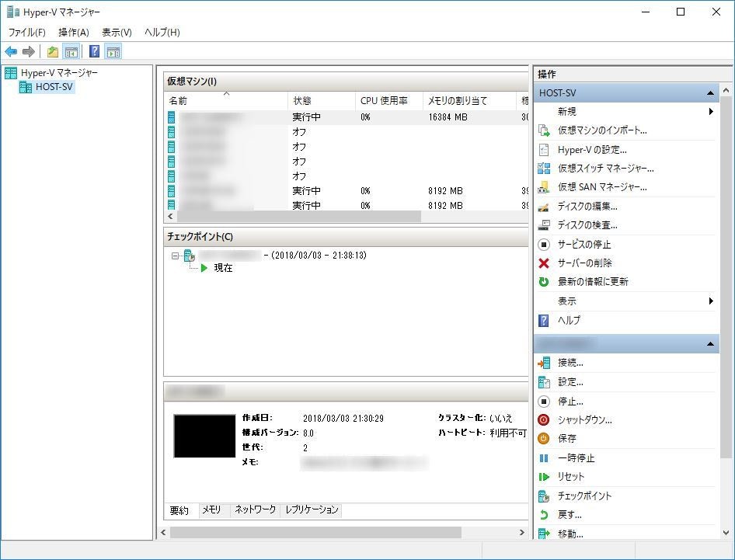The height and width of the screenshot is (560, 735).
Task: Click the VM 設定 settings icon
Action: coord(544,382)
